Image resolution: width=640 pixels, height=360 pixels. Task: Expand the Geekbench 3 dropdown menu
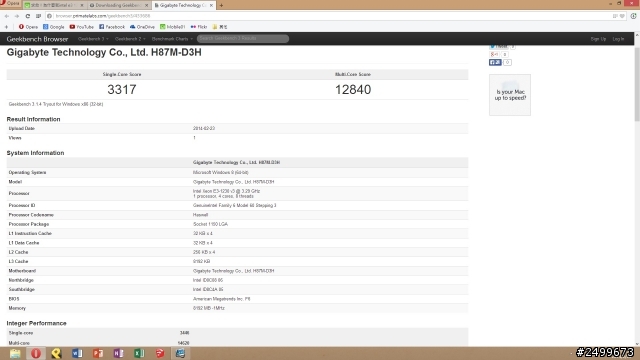93,39
